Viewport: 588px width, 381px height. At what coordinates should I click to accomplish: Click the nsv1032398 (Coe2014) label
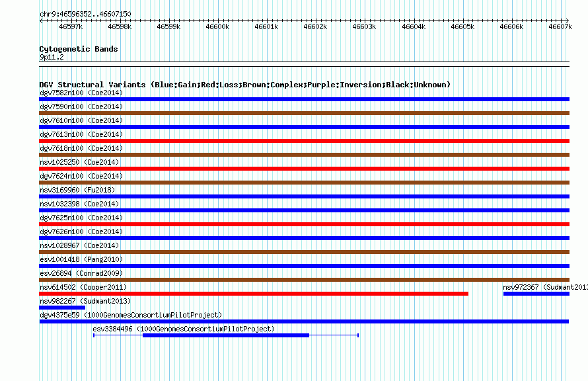(x=79, y=204)
